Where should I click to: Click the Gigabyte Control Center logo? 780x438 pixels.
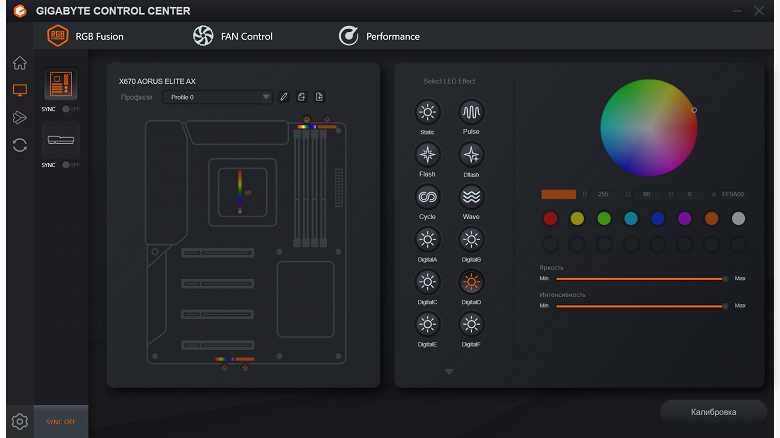click(x=20, y=10)
